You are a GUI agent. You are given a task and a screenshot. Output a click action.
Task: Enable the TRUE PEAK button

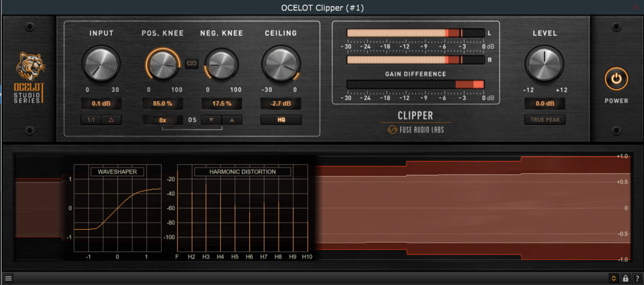point(545,120)
